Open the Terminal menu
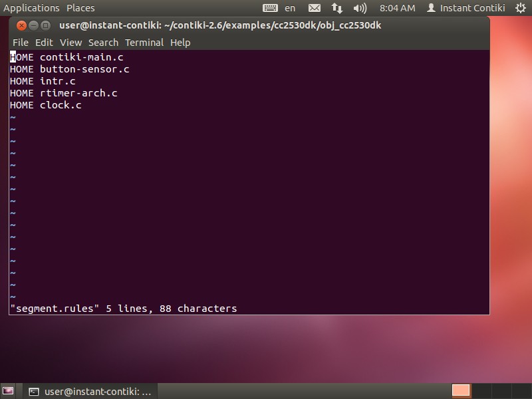The height and width of the screenshot is (399, 532). tap(144, 43)
